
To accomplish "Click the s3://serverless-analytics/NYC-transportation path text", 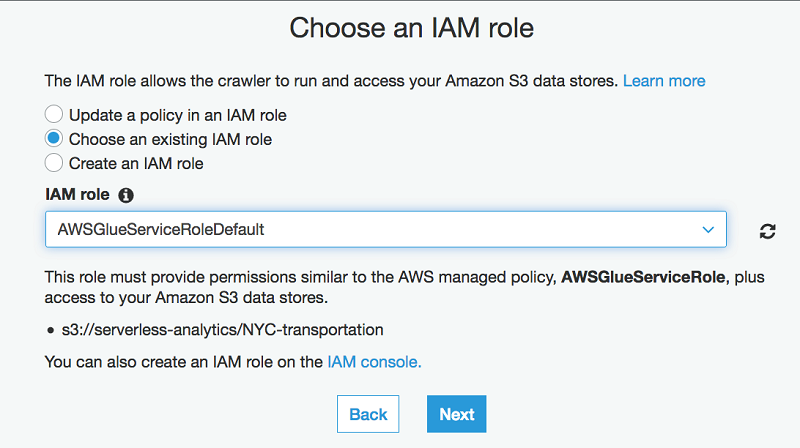I will pyautogui.click(x=222, y=329).
